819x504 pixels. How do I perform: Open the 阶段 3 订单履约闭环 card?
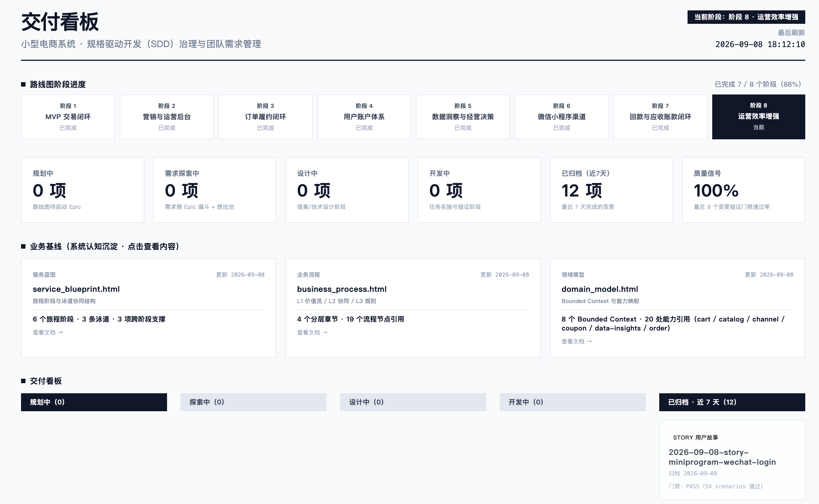click(265, 117)
